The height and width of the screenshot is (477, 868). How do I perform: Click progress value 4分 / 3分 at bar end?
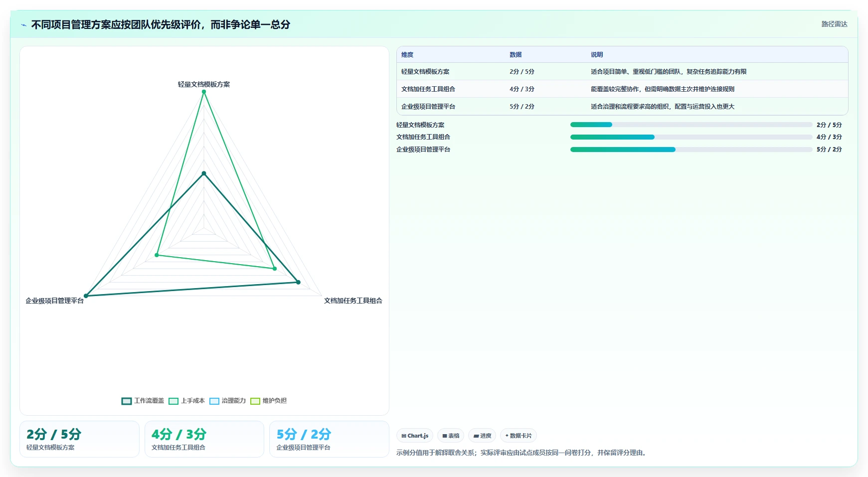tap(829, 137)
